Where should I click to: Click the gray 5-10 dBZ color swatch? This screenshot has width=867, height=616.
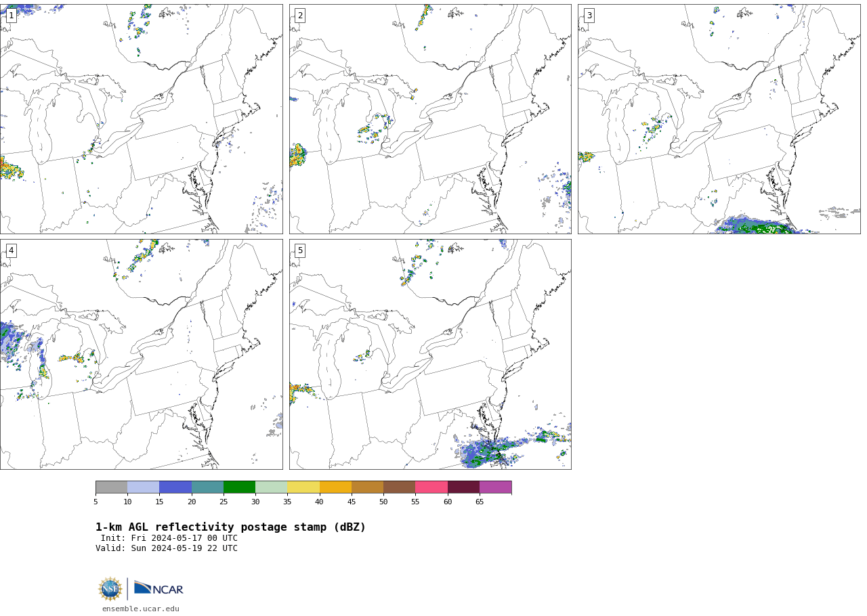click(x=111, y=487)
